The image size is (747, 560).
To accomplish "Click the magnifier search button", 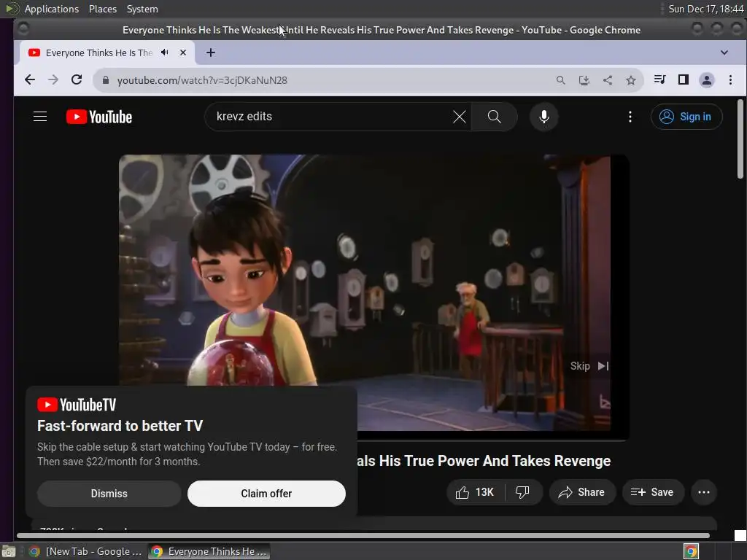I will 495,117.
